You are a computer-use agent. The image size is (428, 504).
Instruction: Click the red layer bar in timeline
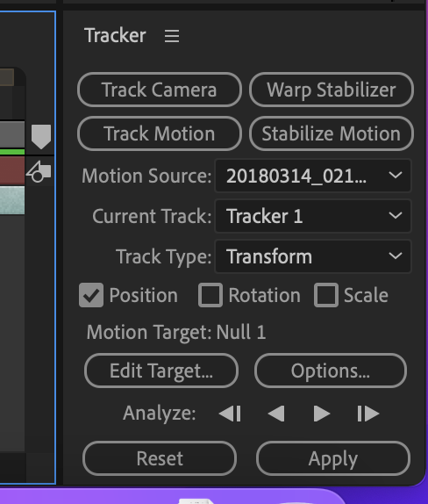point(12,170)
